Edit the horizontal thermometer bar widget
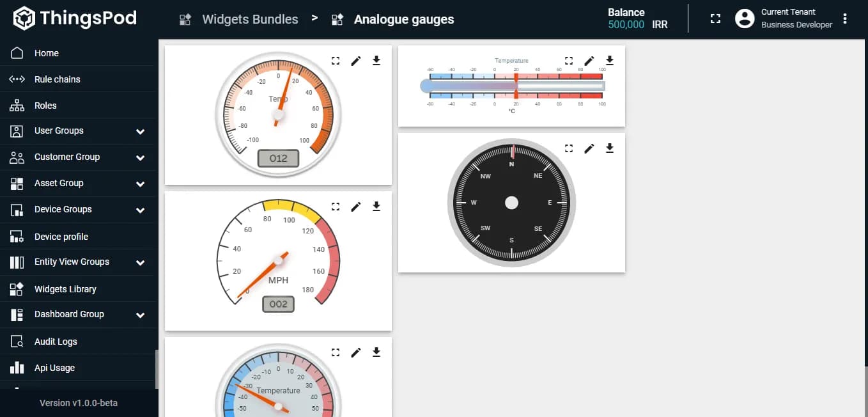868x417 pixels. (x=589, y=60)
